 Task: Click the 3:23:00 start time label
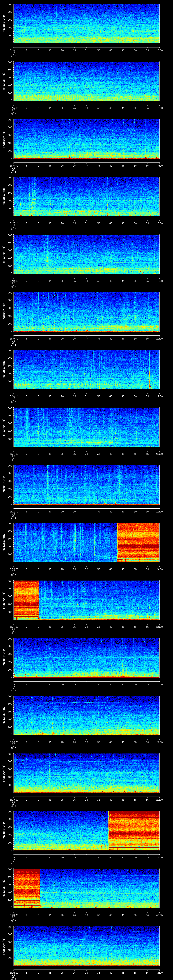[x=14, y=569]
